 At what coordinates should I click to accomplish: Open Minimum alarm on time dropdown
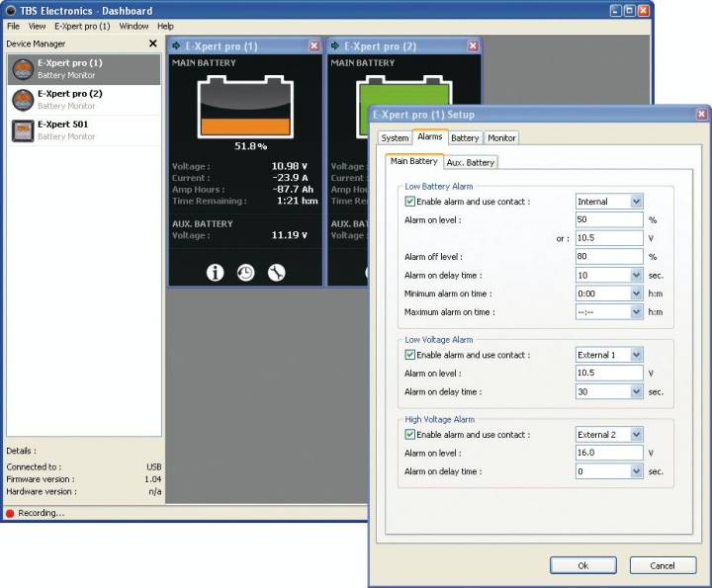click(636, 294)
